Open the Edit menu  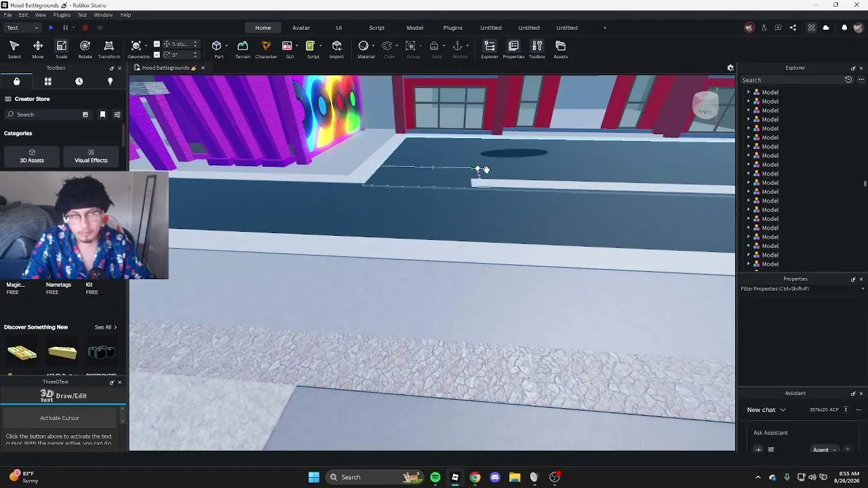24,15
